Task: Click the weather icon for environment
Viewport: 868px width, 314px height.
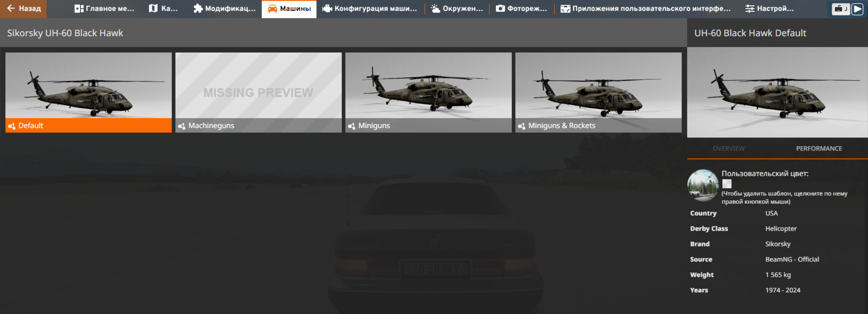Action: pyautogui.click(x=435, y=8)
